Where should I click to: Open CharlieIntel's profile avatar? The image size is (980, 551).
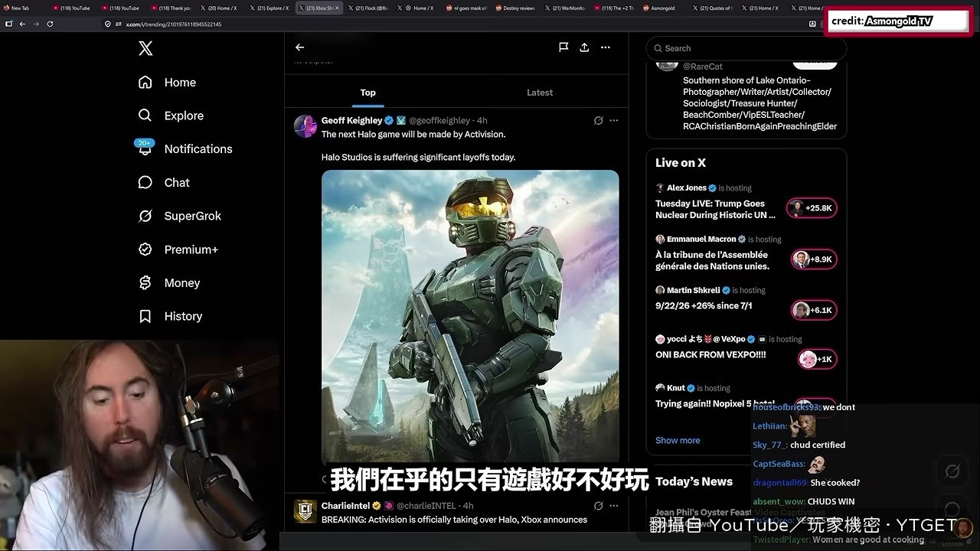tap(305, 511)
